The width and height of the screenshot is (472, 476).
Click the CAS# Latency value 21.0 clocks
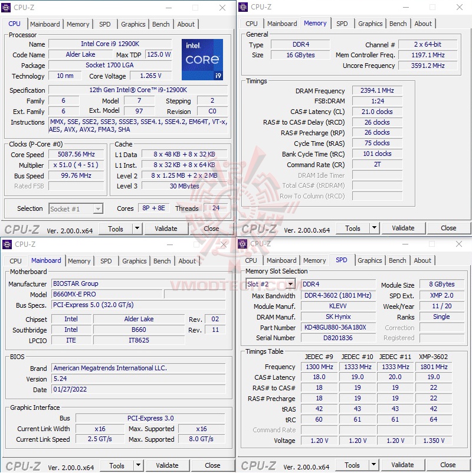point(378,112)
